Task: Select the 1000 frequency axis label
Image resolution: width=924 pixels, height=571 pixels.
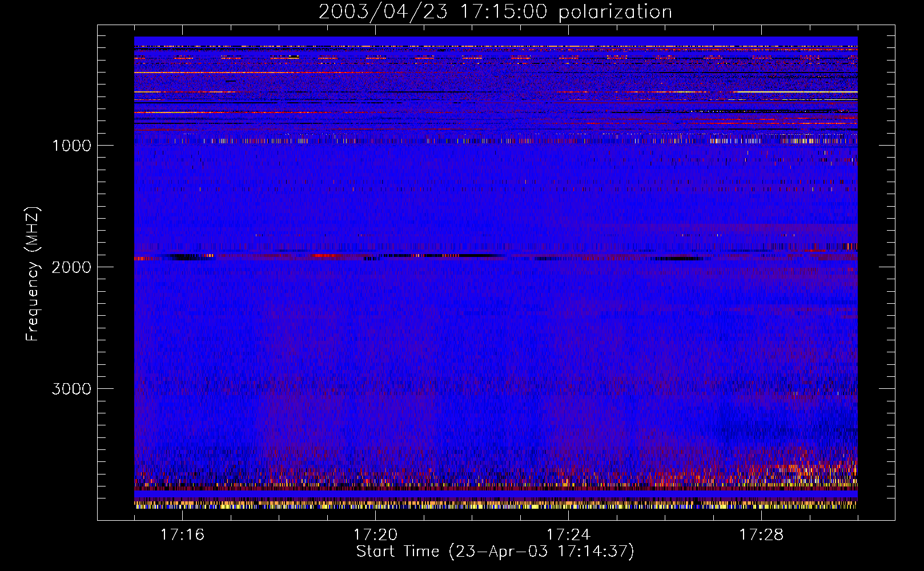Action: 71,146
